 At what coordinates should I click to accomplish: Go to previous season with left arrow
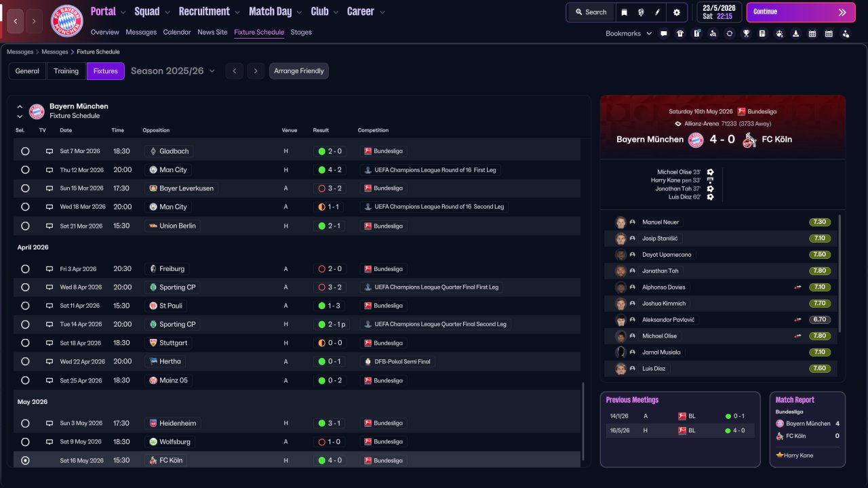tap(234, 71)
